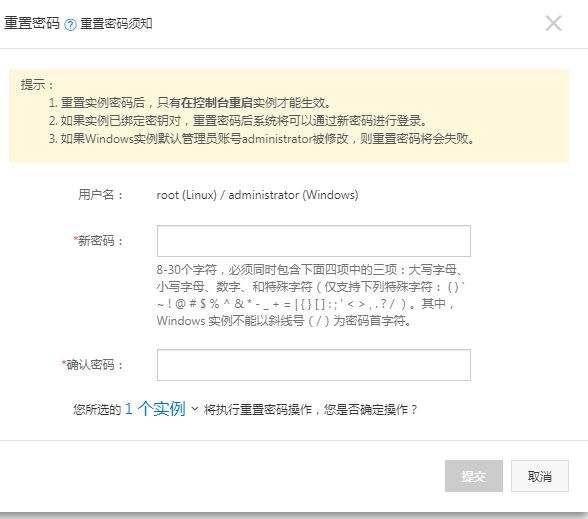This screenshot has height=519, width=588.
Task: Click the 您是否确定操作 confirmation text
Action: pos(370,409)
